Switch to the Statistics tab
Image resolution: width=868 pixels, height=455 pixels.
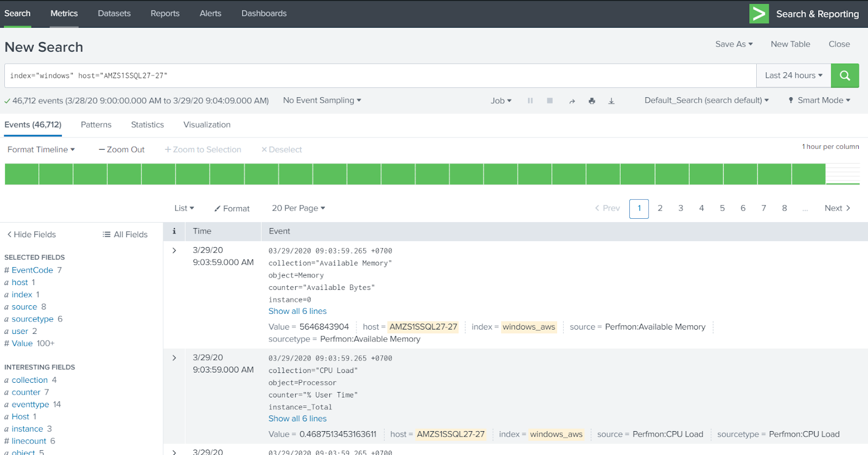[x=148, y=125]
